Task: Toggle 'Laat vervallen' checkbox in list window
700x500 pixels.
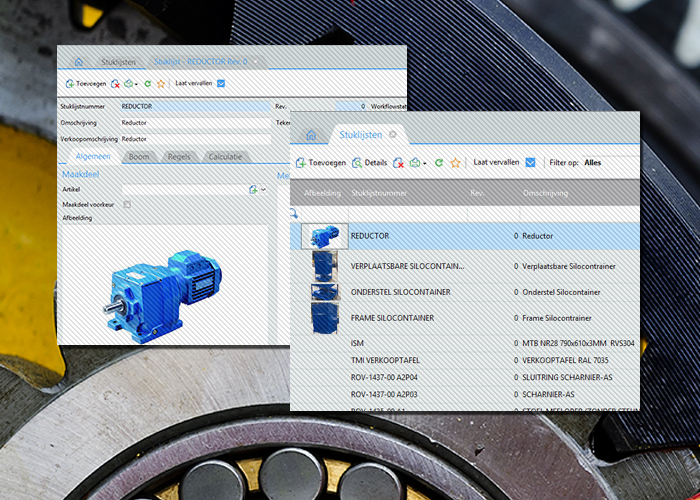Action: pyautogui.click(x=530, y=162)
